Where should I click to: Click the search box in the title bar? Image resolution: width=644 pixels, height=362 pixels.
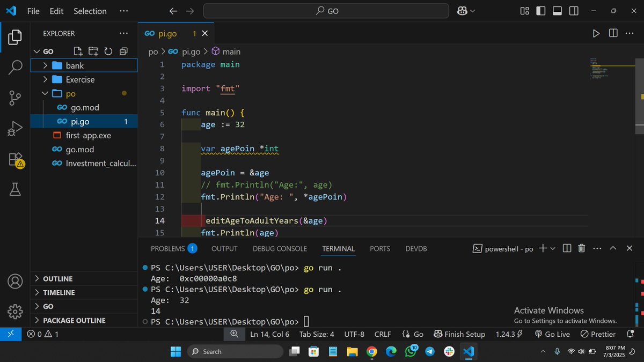325,10
